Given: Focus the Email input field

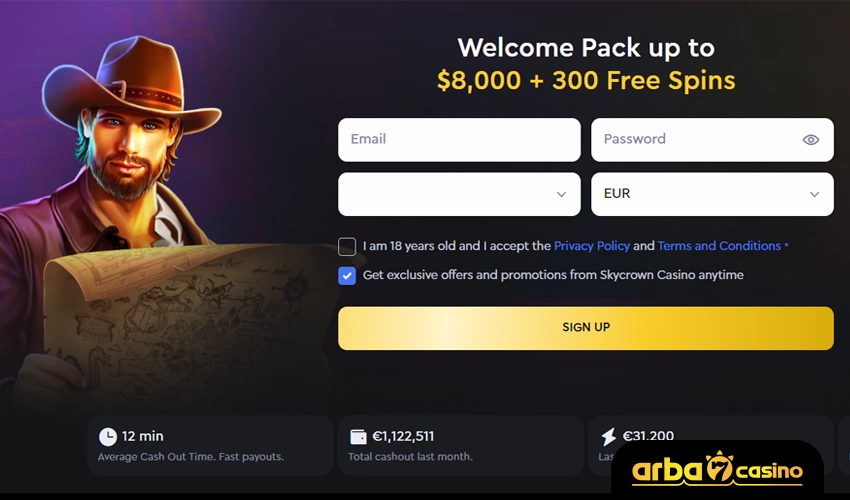Looking at the screenshot, I should coord(459,140).
